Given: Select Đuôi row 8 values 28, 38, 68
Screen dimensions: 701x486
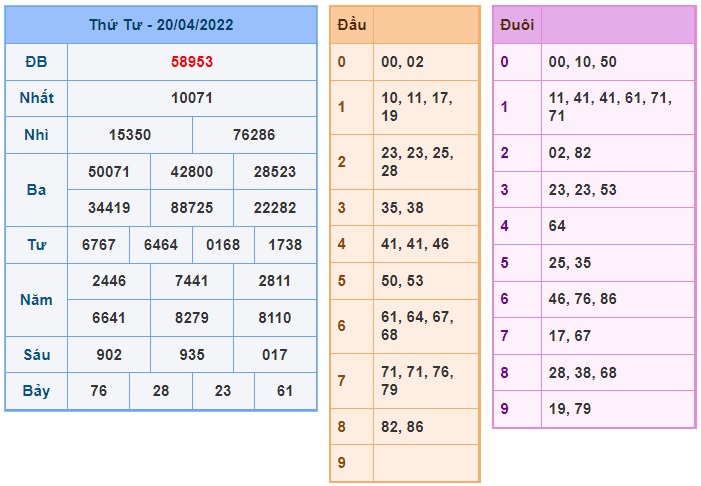Looking at the screenshot, I should 583,372.
